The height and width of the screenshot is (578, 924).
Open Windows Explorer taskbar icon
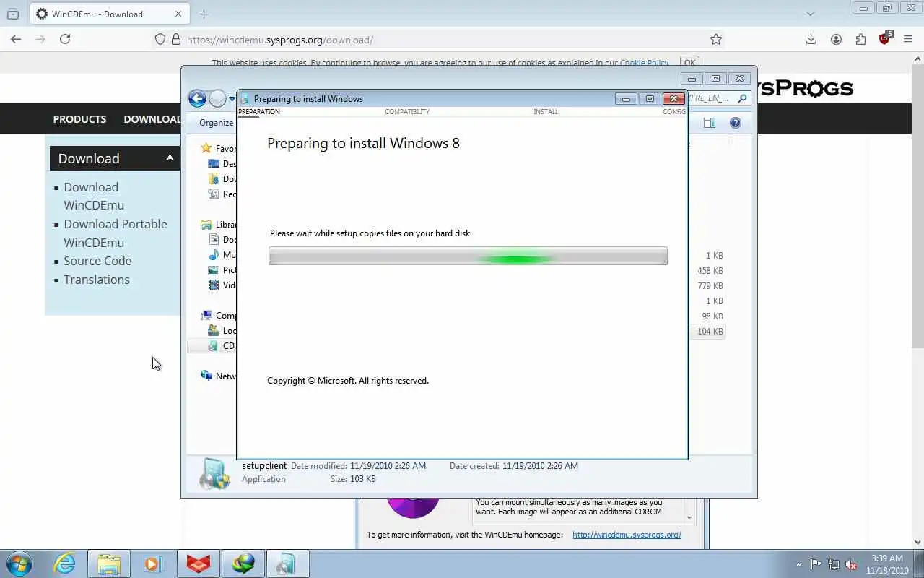point(109,564)
